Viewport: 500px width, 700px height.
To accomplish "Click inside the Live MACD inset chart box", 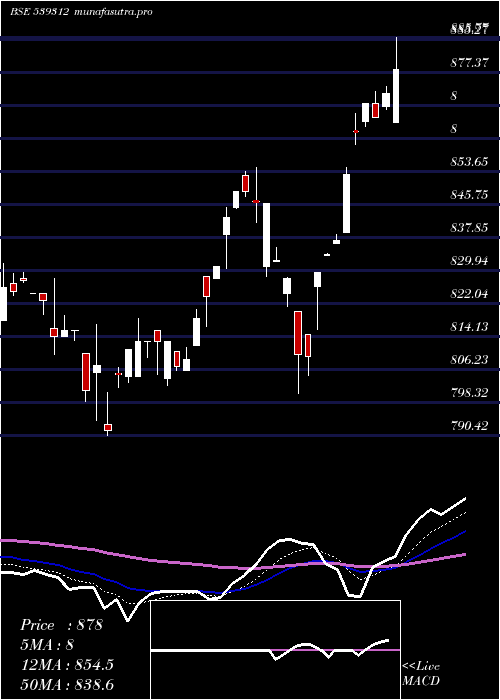I will point(275,650).
